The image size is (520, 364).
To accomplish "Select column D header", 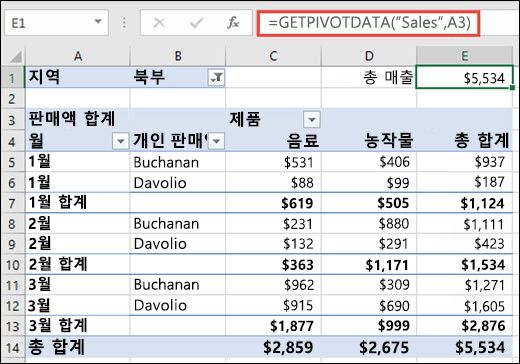I will click(x=369, y=56).
